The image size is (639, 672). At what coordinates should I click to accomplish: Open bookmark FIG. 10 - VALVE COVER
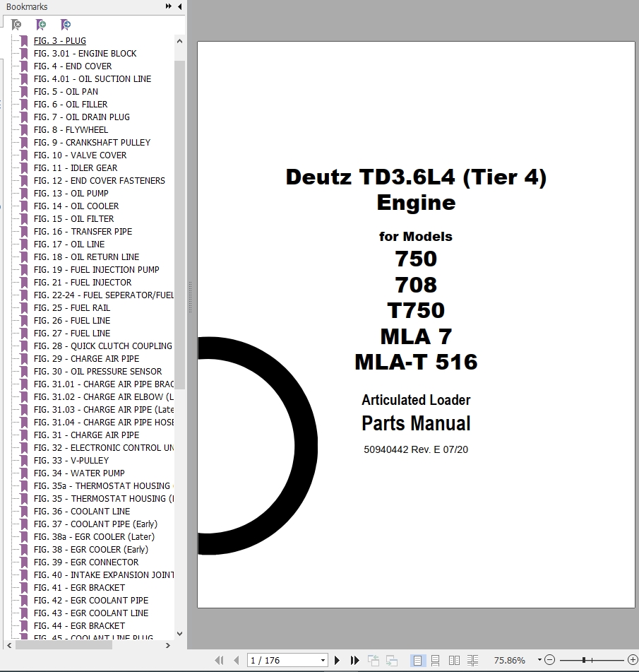click(x=80, y=155)
